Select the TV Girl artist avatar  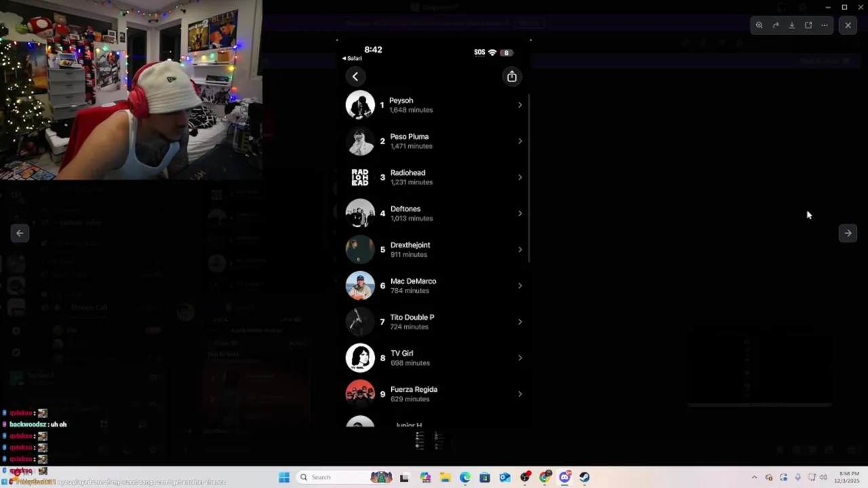coord(360,358)
